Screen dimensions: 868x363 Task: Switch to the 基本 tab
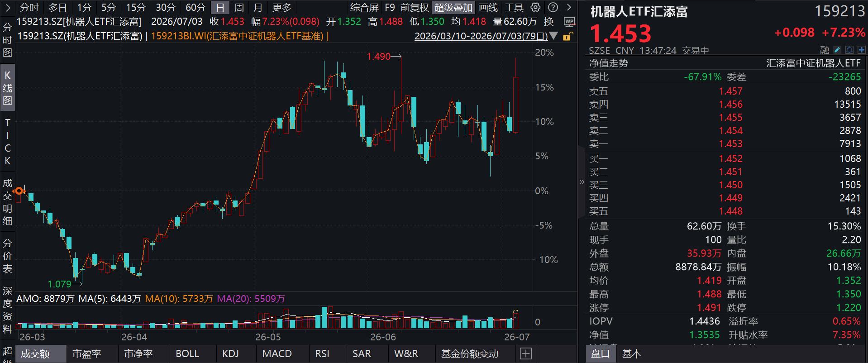[631, 353]
